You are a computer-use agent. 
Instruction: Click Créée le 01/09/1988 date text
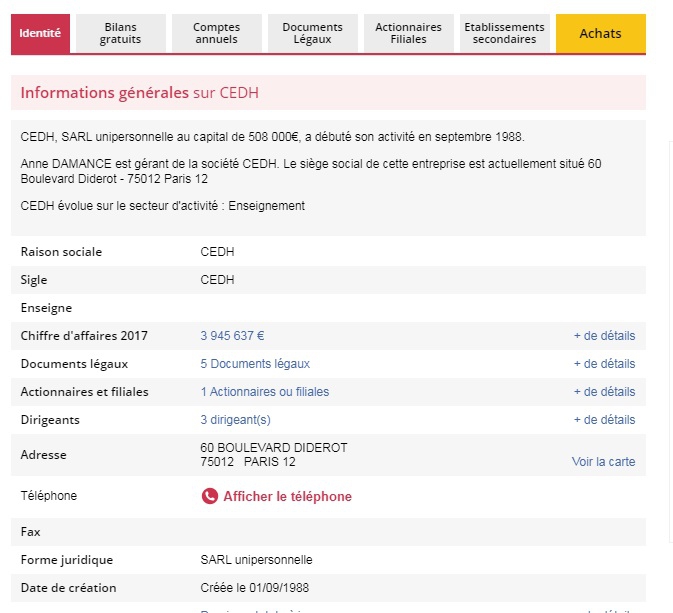click(255, 588)
